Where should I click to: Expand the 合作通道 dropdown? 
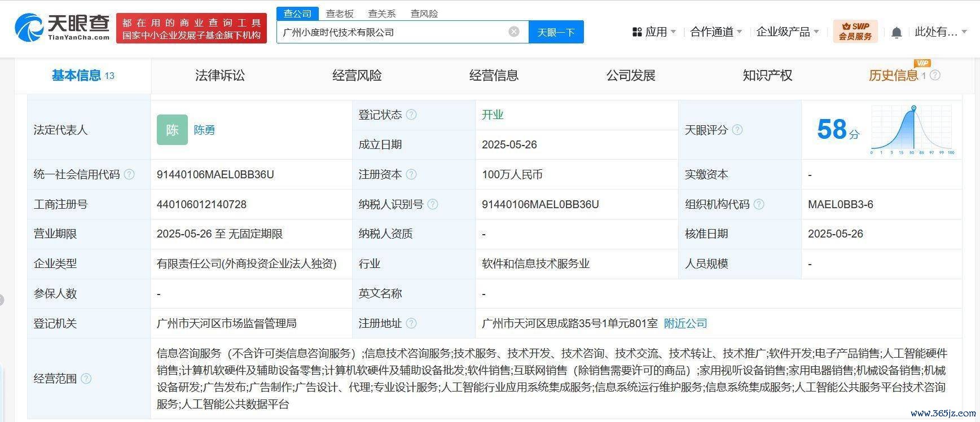point(716,32)
